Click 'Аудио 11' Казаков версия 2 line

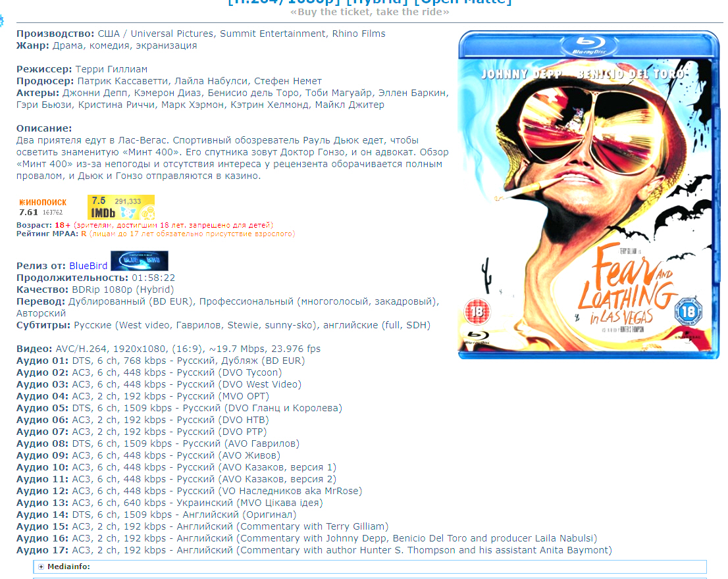176,479
